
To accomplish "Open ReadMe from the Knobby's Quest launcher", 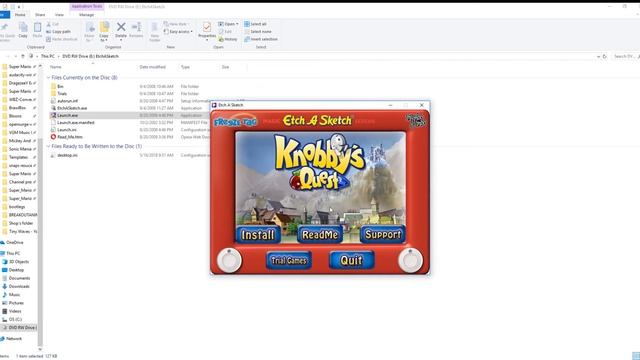I will point(320,235).
